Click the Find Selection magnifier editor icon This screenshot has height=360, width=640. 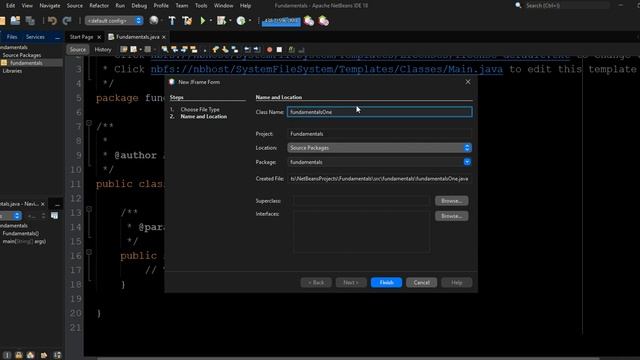(x=164, y=49)
